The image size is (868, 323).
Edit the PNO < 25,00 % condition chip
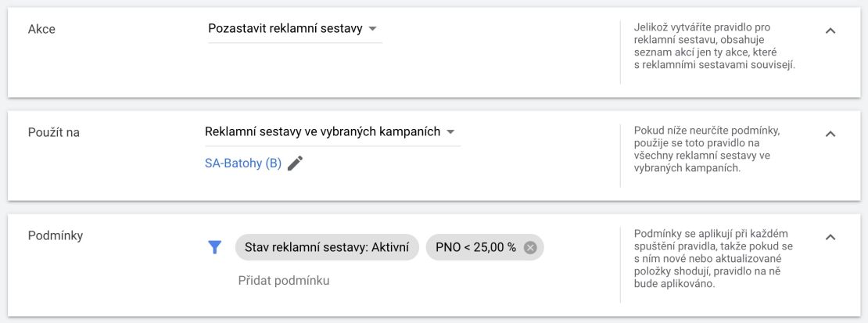coord(475,248)
